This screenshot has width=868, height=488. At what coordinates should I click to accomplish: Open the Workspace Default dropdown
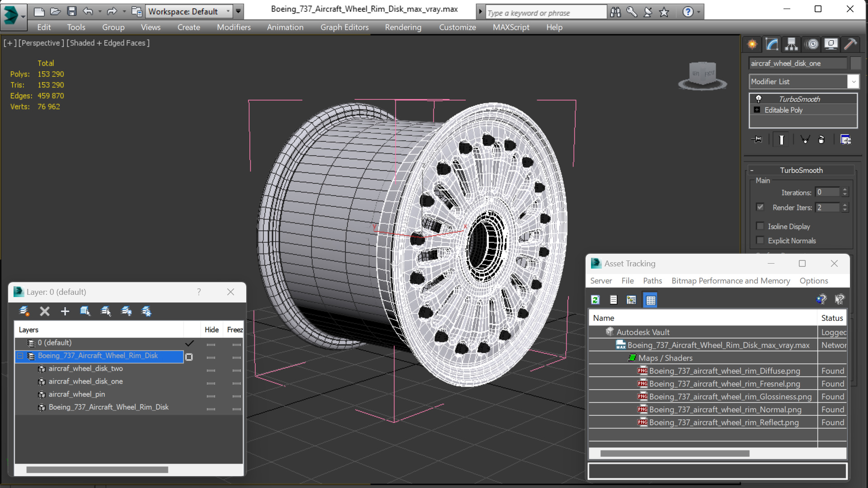[228, 11]
